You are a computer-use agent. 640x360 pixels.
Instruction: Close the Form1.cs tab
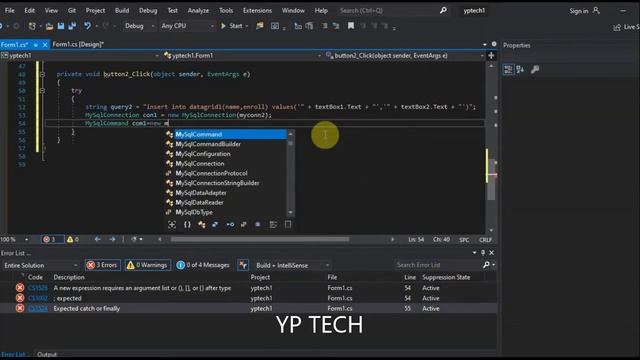coord(45,44)
